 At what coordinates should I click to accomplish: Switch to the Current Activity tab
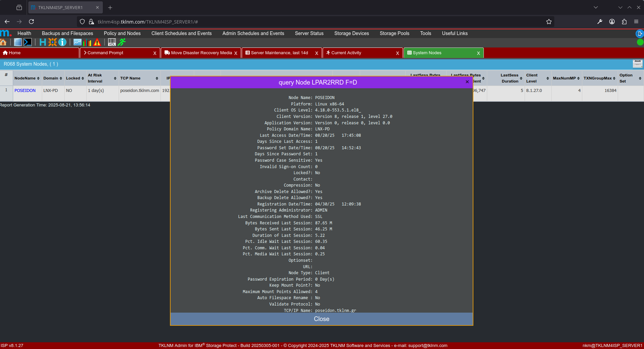click(346, 53)
